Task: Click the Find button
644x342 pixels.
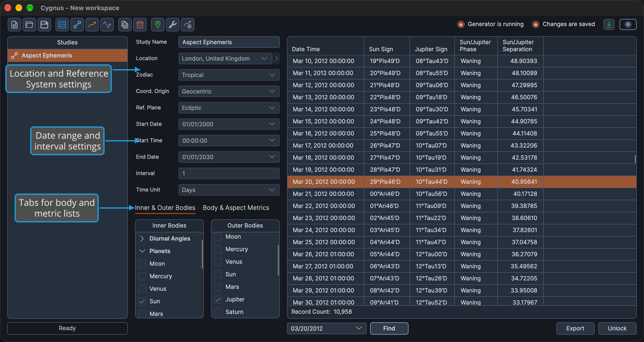Action: pos(389,328)
